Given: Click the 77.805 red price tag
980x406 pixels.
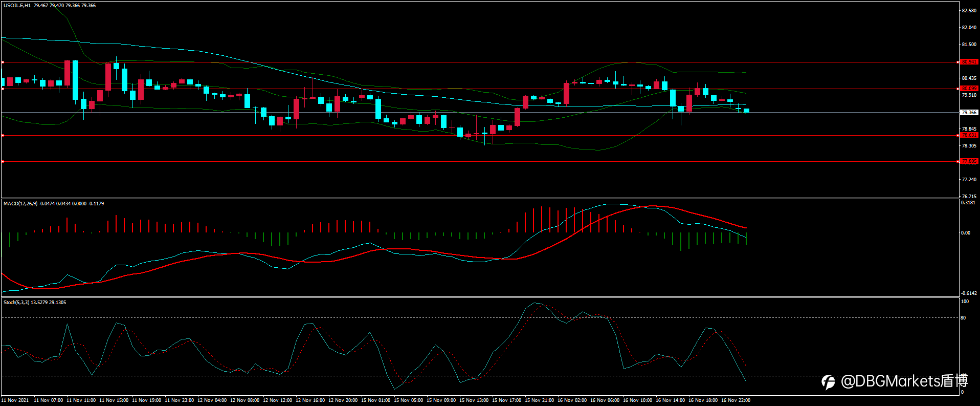Looking at the screenshot, I should pyautogui.click(x=969, y=161).
